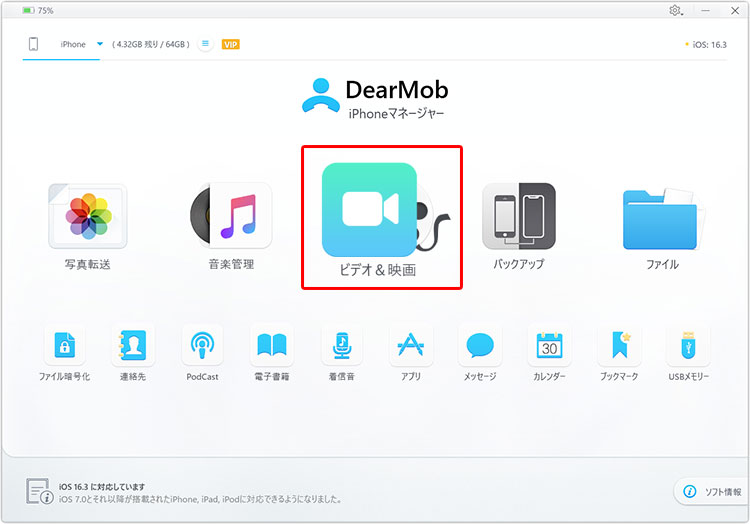Open the カレンダー calendar icon

[549, 345]
